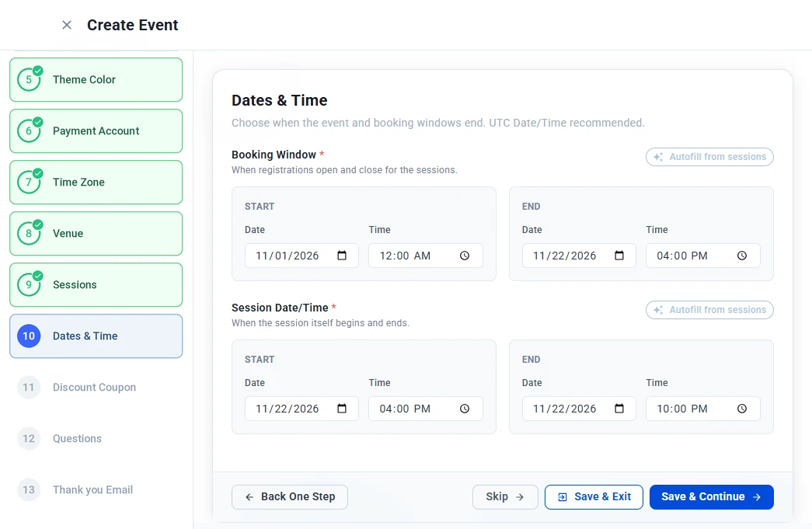
Task: Click the step 12 number badge
Action: pyautogui.click(x=29, y=438)
